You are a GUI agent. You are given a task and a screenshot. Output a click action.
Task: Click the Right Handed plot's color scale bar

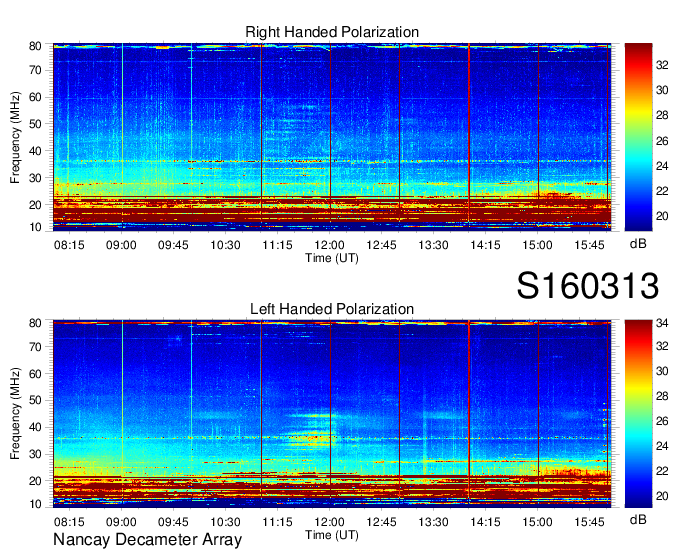tap(638, 137)
